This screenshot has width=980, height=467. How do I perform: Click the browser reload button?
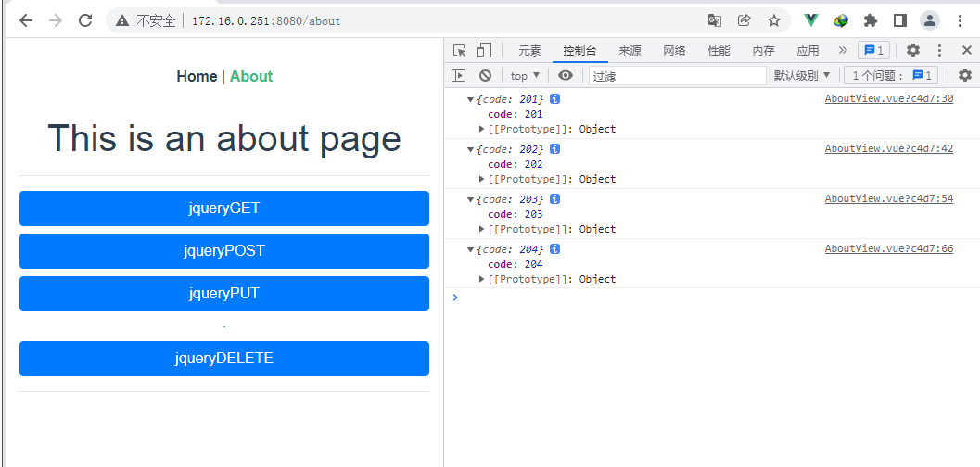point(85,20)
